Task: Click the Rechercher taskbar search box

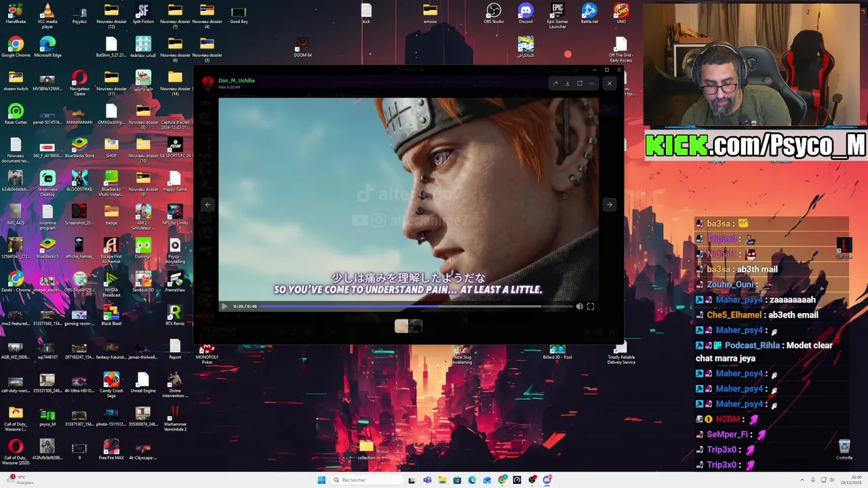Action: 366,480
